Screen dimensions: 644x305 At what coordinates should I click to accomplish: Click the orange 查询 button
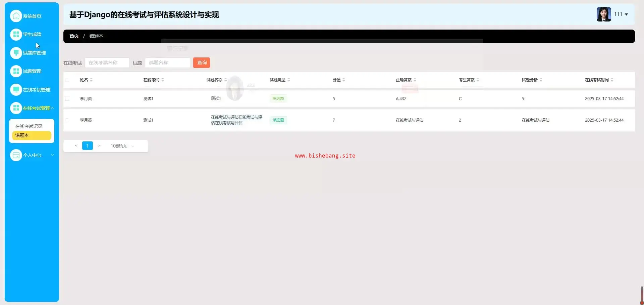tap(202, 62)
